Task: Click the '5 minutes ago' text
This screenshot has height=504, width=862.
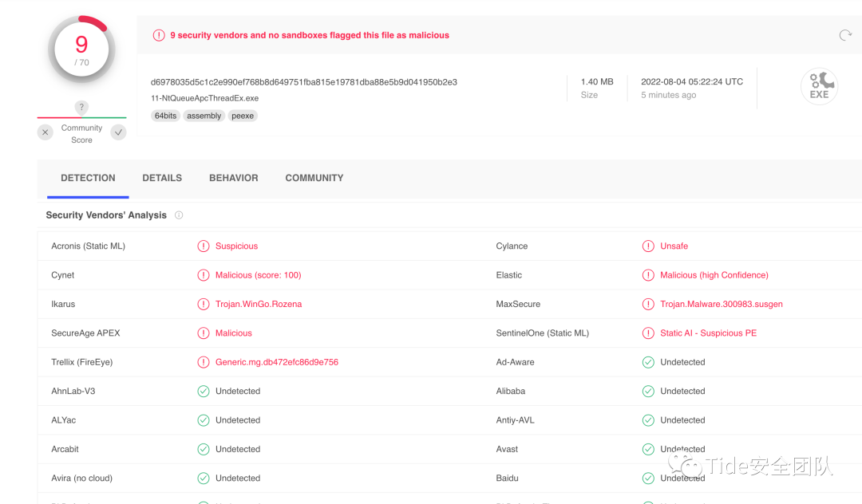Action: (669, 95)
